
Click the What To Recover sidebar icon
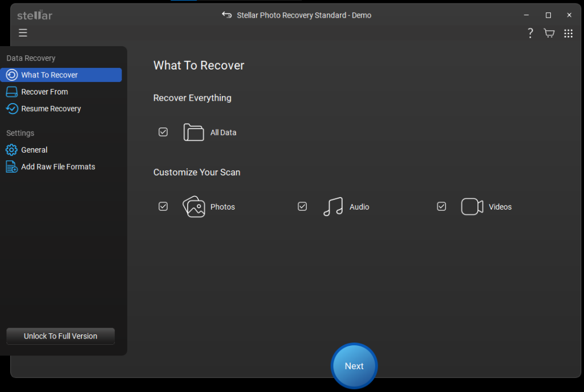(12, 75)
